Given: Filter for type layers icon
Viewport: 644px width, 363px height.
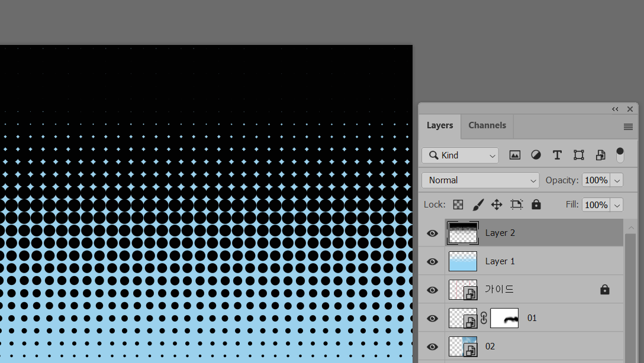Looking at the screenshot, I should click(558, 155).
